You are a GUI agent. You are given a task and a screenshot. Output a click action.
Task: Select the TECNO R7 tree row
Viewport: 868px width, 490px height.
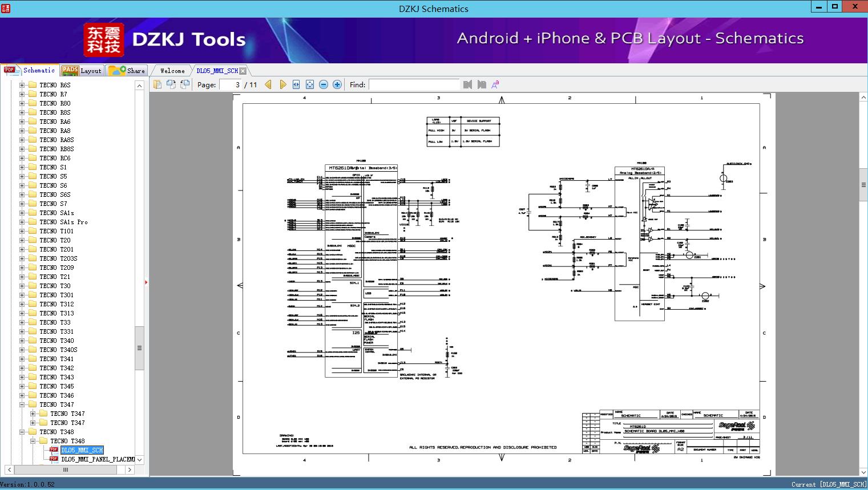(x=53, y=94)
